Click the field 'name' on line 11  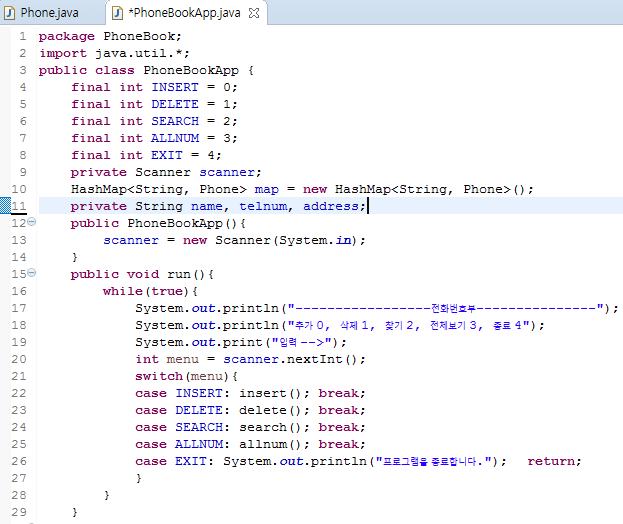coord(207,206)
